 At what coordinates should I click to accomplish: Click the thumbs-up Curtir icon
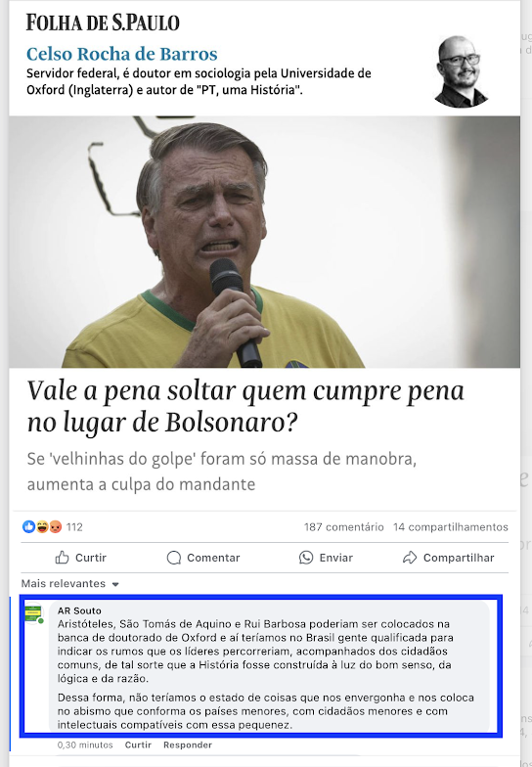click(x=63, y=558)
